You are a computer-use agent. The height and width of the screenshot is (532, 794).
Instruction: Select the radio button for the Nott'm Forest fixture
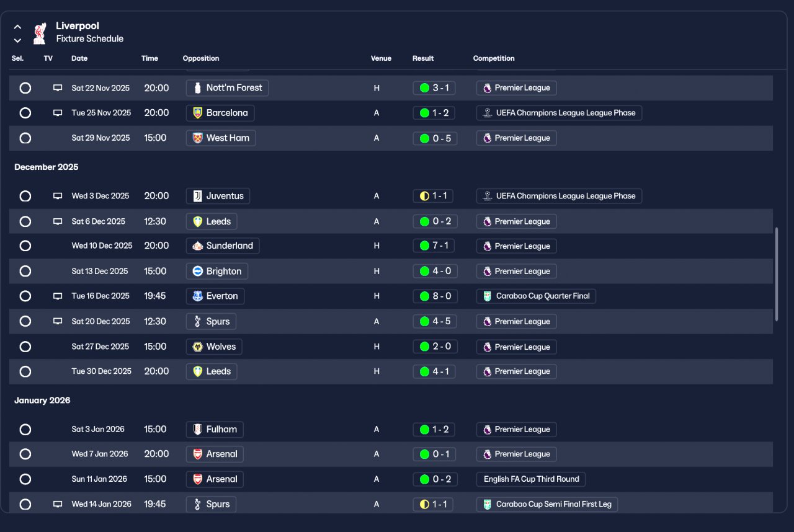(x=25, y=88)
